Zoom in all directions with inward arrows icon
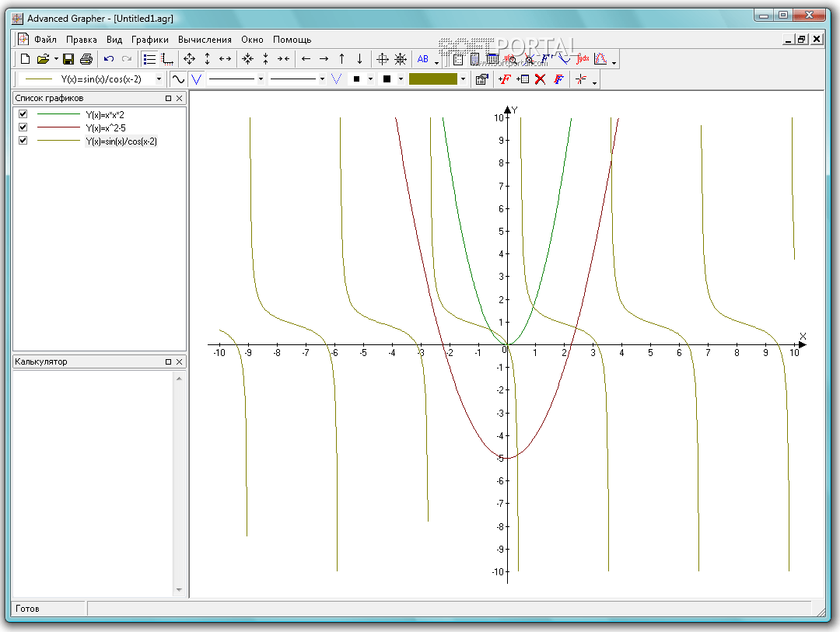The width and height of the screenshot is (840, 632). click(x=247, y=59)
